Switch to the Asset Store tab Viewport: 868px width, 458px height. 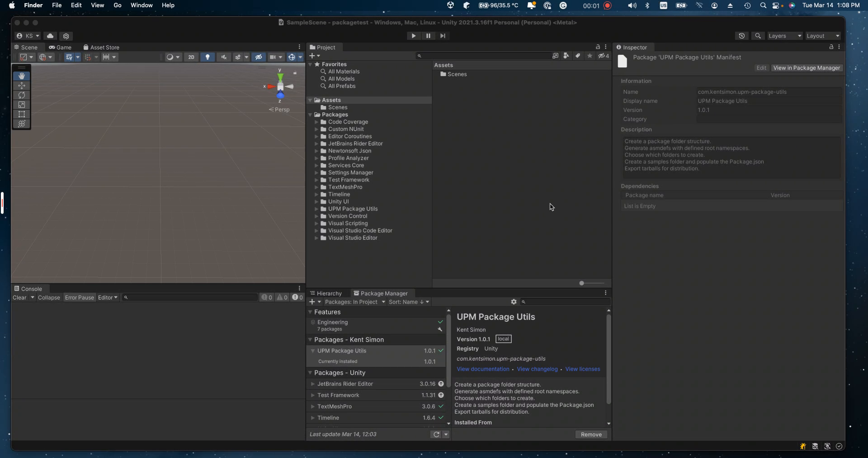(101, 47)
